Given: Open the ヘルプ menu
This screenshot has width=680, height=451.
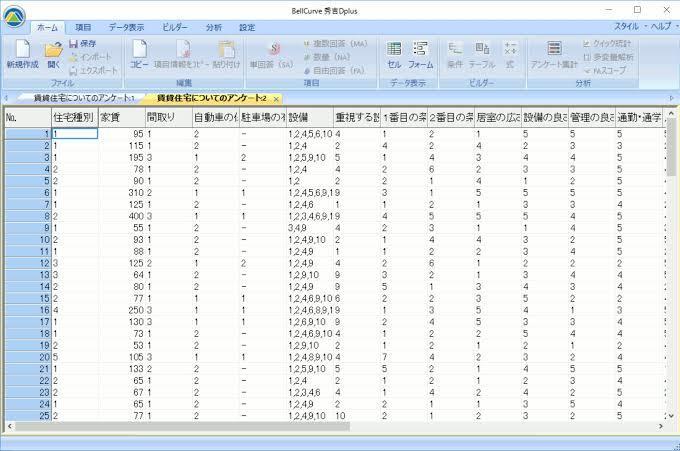Looking at the screenshot, I should click(663, 26).
